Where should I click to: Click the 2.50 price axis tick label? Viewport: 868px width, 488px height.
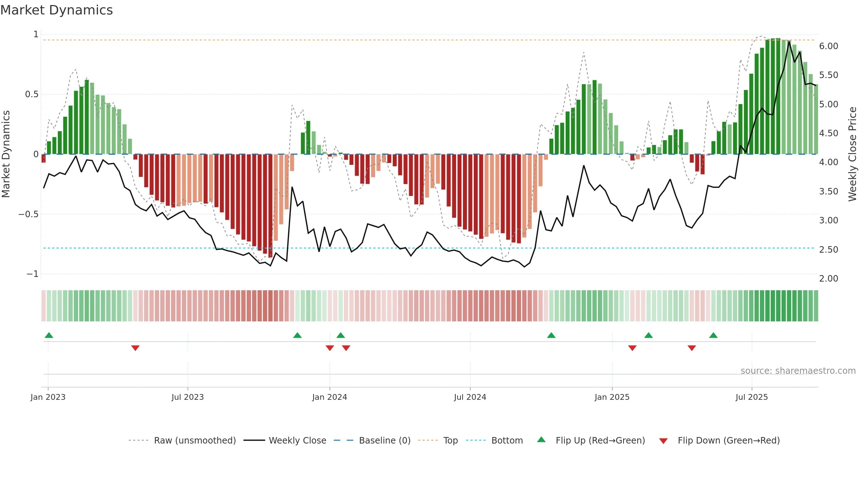click(x=829, y=249)
